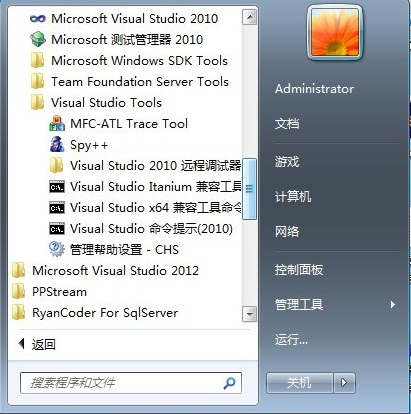
Task: Click the Microsoft 测试管理器 2010 icon
Action: (38, 39)
